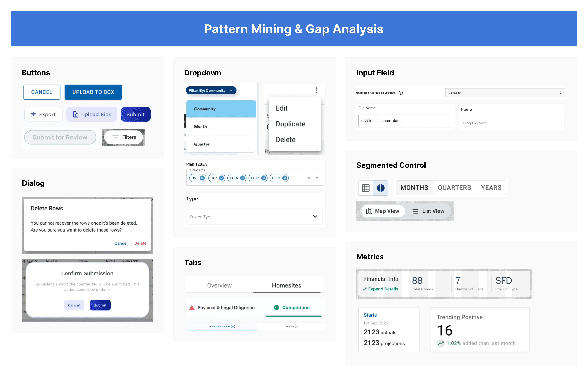Click the info icon beside Average Sales Price
Screen dimensions: 588x377
pyautogui.click(x=401, y=93)
